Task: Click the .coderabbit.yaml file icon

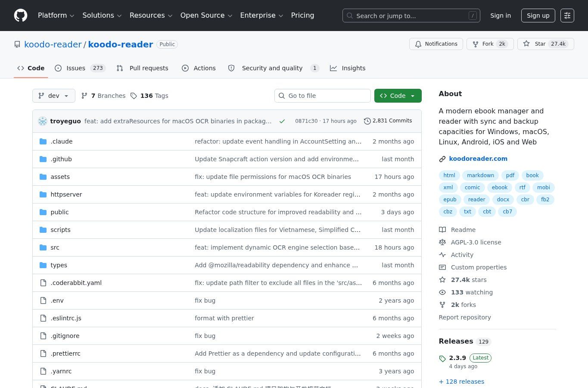Action: point(43,283)
